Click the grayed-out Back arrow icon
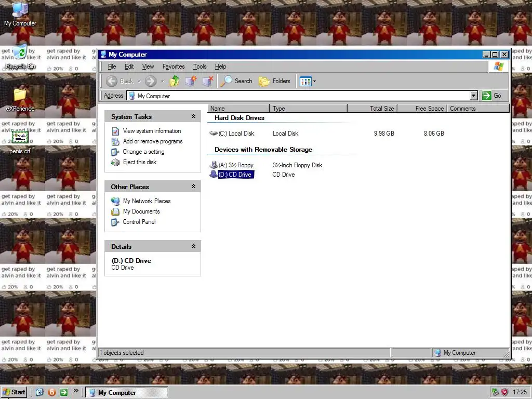Viewport: 532px width, 399px height. click(111, 81)
